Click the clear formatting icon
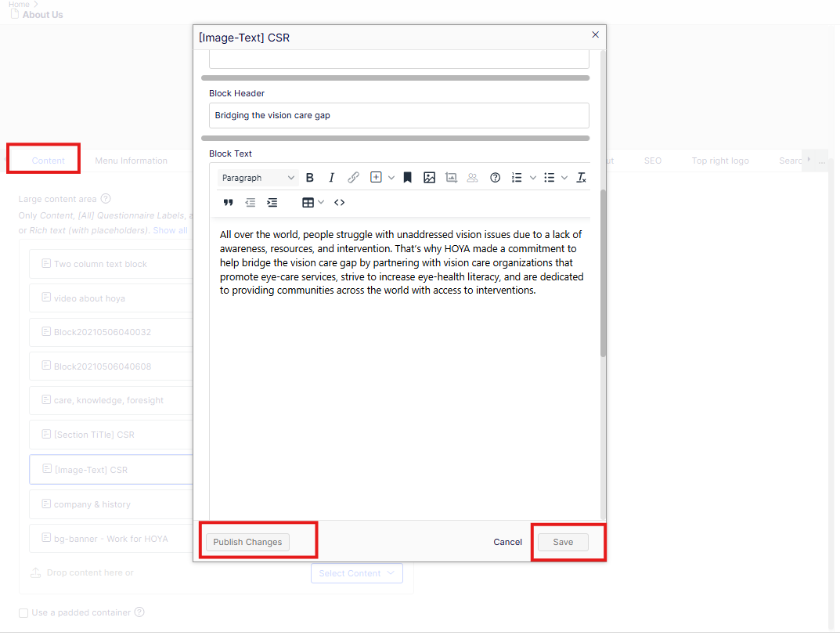The height and width of the screenshot is (639, 840). [581, 178]
